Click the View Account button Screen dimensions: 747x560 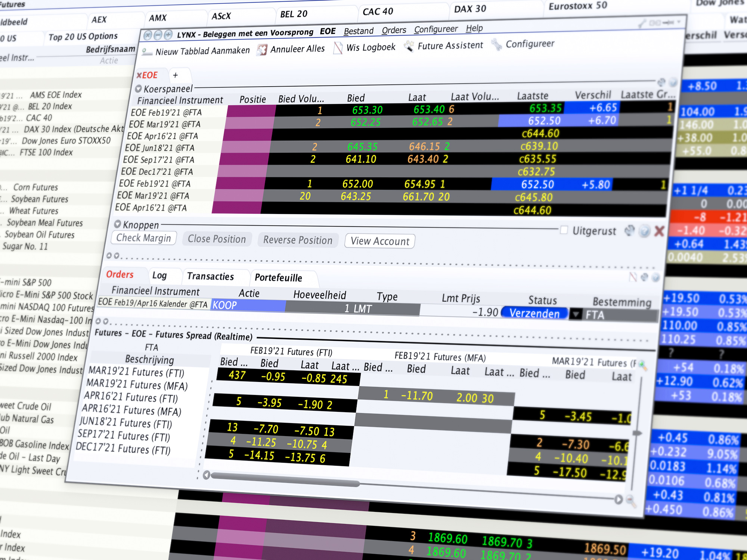(x=380, y=241)
